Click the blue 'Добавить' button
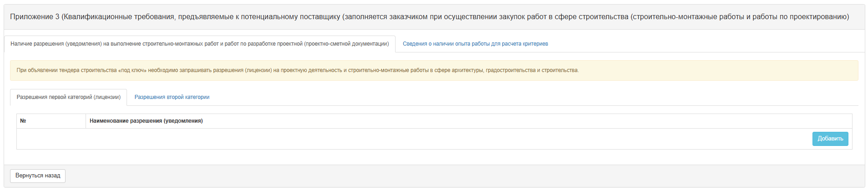 tap(830, 139)
